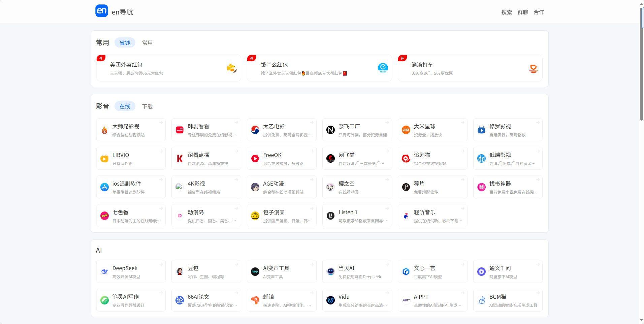Select the 大米星球 orange icon
The height and width of the screenshot is (324, 644).
click(406, 130)
